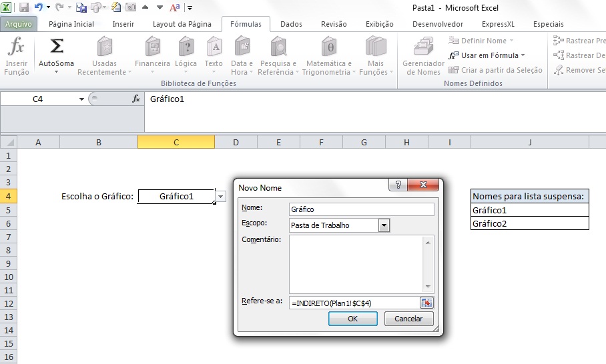The image size is (606, 364).
Task: Expand the Name Box dropdown arrow
Action: coord(81,99)
